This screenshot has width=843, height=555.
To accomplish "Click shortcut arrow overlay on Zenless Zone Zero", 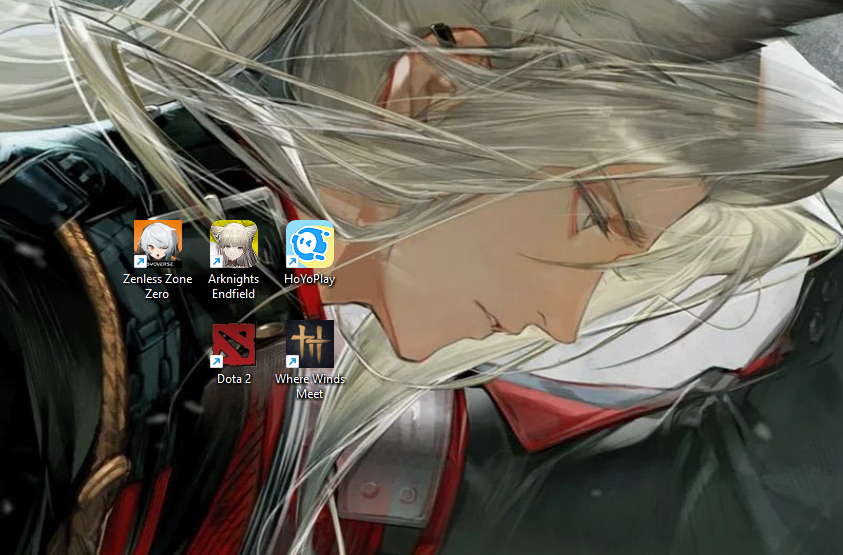I will pyautogui.click(x=141, y=261).
